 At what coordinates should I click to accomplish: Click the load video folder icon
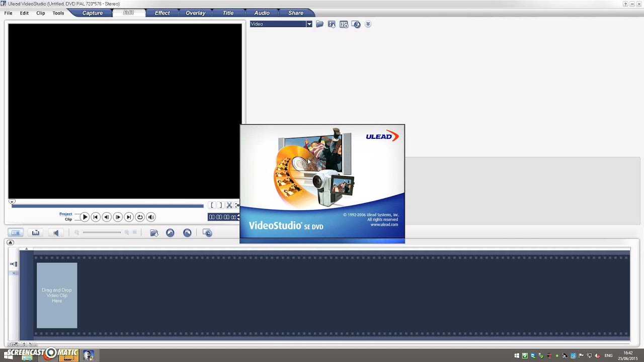(319, 24)
